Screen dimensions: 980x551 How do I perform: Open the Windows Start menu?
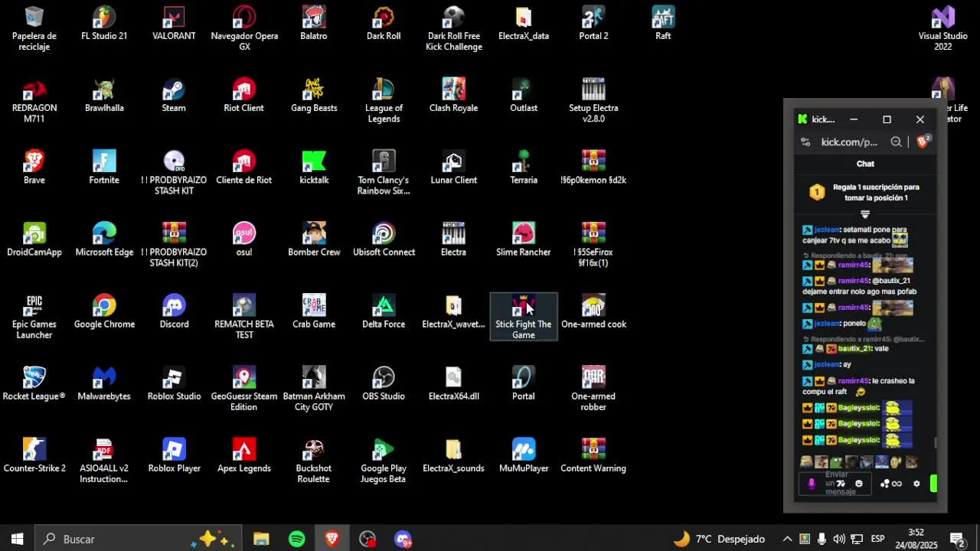click(x=17, y=539)
